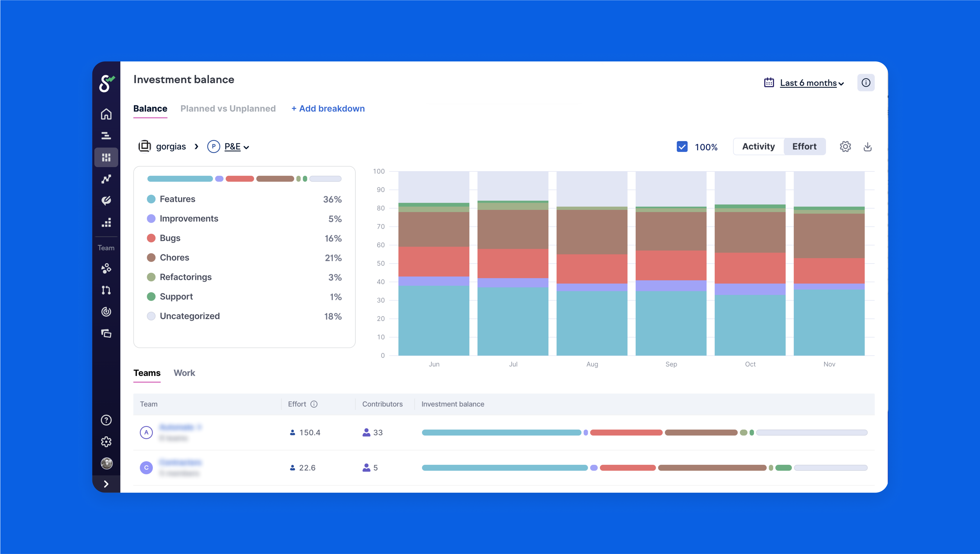Image resolution: width=980 pixels, height=554 pixels.
Task: Open the Work tab
Action: [x=184, y=373]
